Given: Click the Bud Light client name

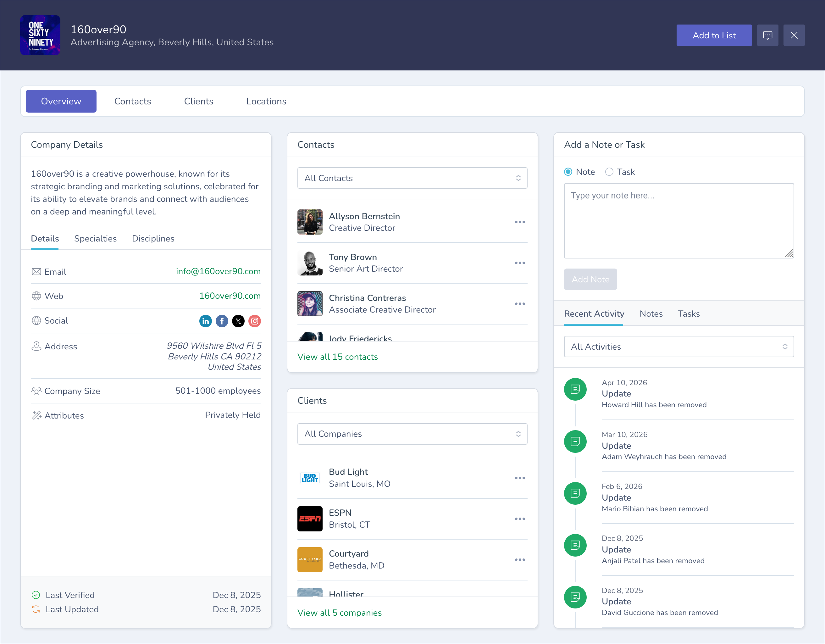Looking at the screenshot, I should (x=348, y=472).
